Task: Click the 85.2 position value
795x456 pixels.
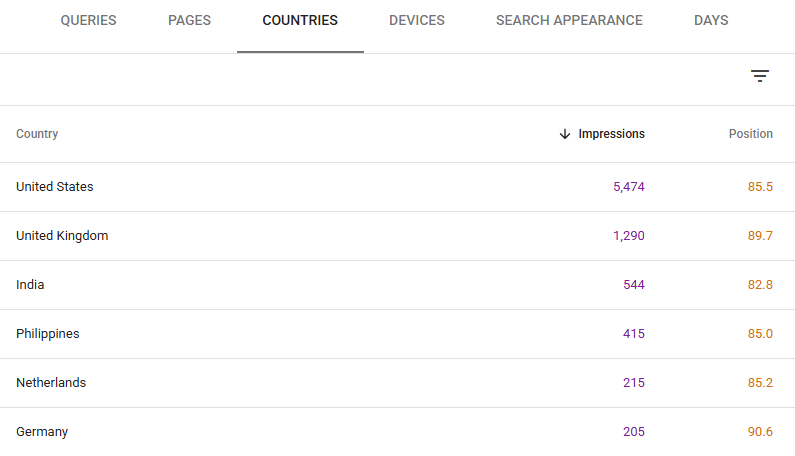Action: click(760, 382)
